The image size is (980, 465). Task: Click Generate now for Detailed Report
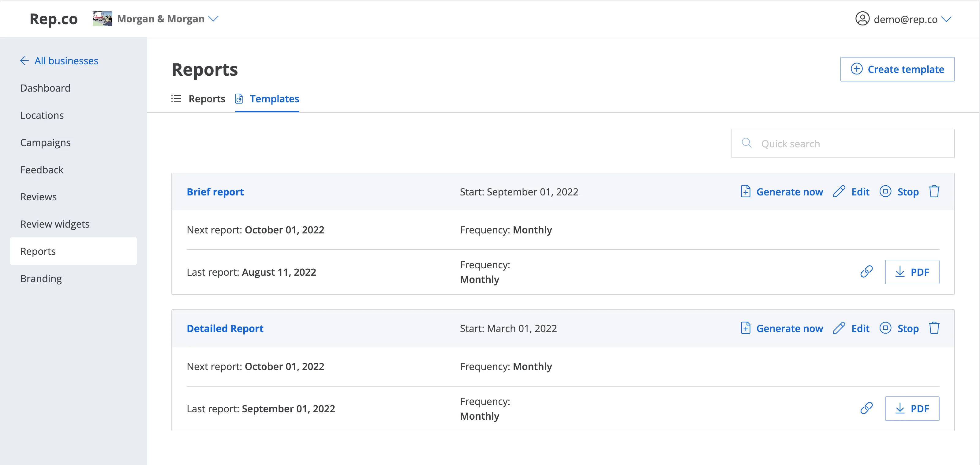[x=782, y=328]
